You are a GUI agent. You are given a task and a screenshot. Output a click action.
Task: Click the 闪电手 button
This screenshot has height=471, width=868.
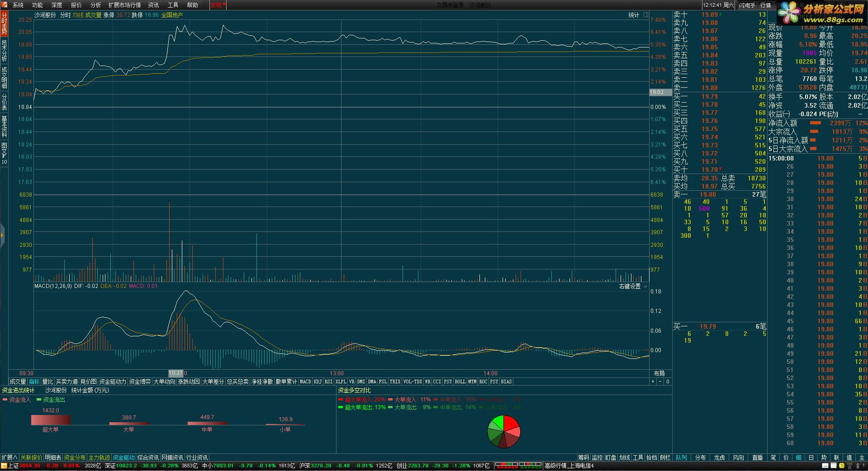pyautogui.click(x=747, y=5)
